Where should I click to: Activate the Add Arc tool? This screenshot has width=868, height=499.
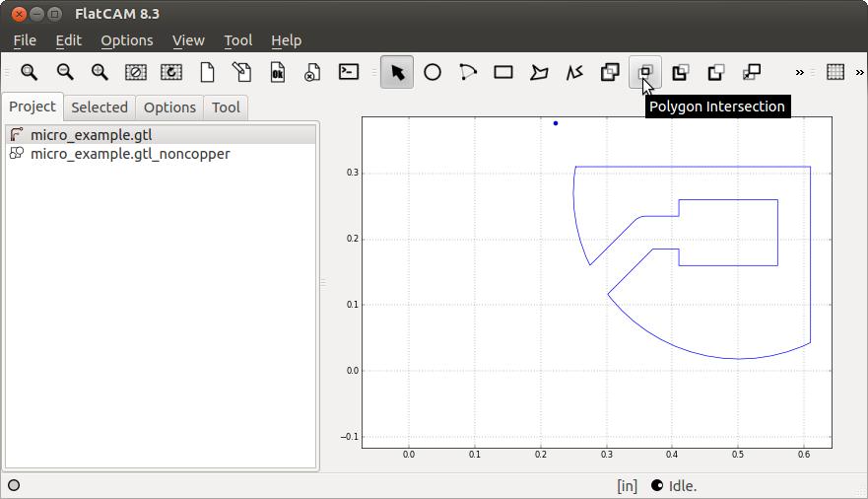click(x=468, y=72)
